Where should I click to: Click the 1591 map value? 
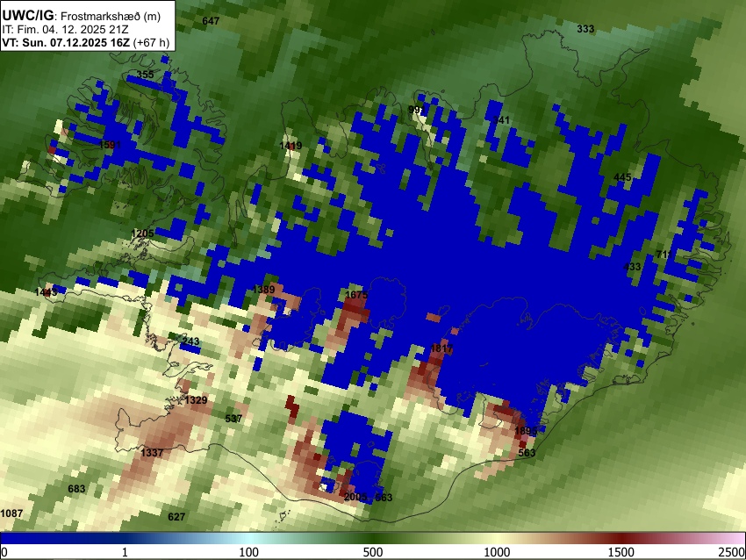point(110,145)
